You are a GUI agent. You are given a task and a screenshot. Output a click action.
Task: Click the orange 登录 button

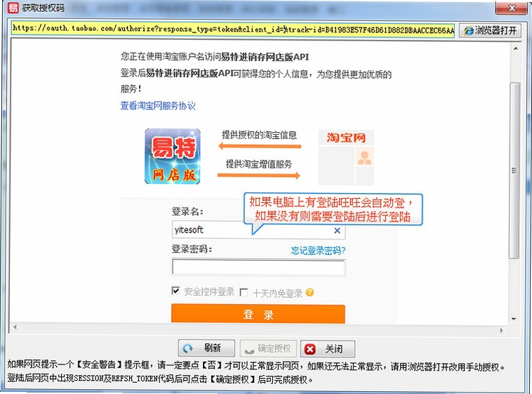[258, 314]
